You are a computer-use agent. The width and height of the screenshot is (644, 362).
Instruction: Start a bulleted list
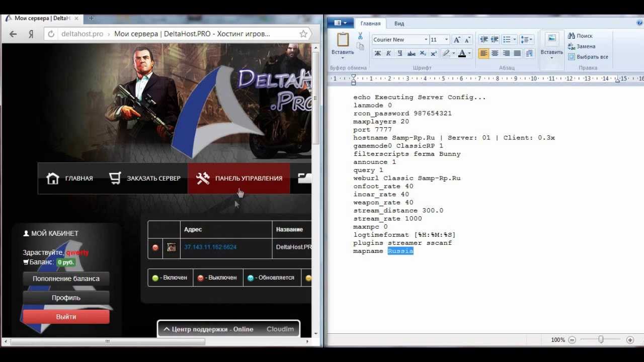(x=507, y=40)
